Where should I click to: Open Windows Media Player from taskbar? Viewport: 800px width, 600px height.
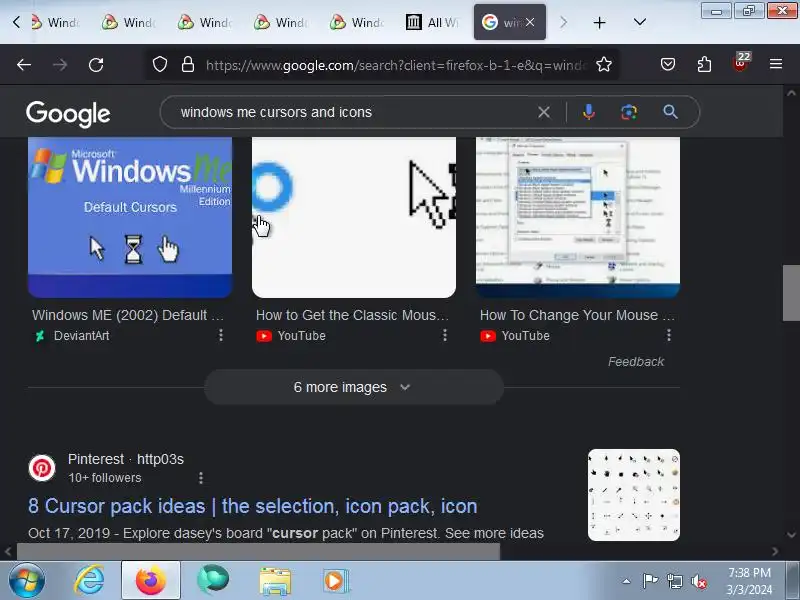click(336, 581)
